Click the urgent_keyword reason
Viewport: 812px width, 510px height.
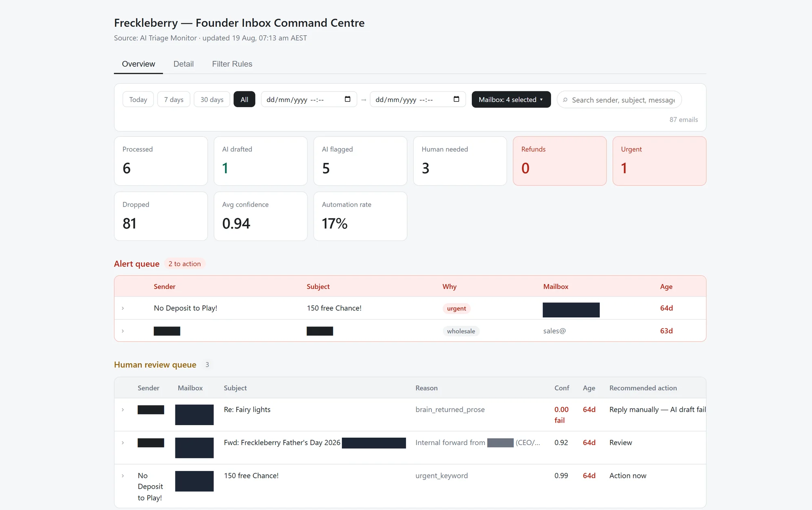(x=441, y=475)
